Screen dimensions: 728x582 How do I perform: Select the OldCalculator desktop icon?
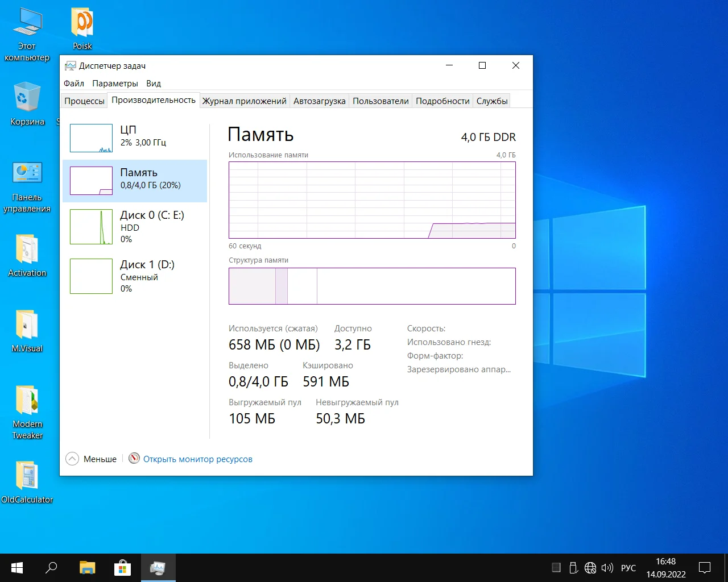(x=27, y=482)
